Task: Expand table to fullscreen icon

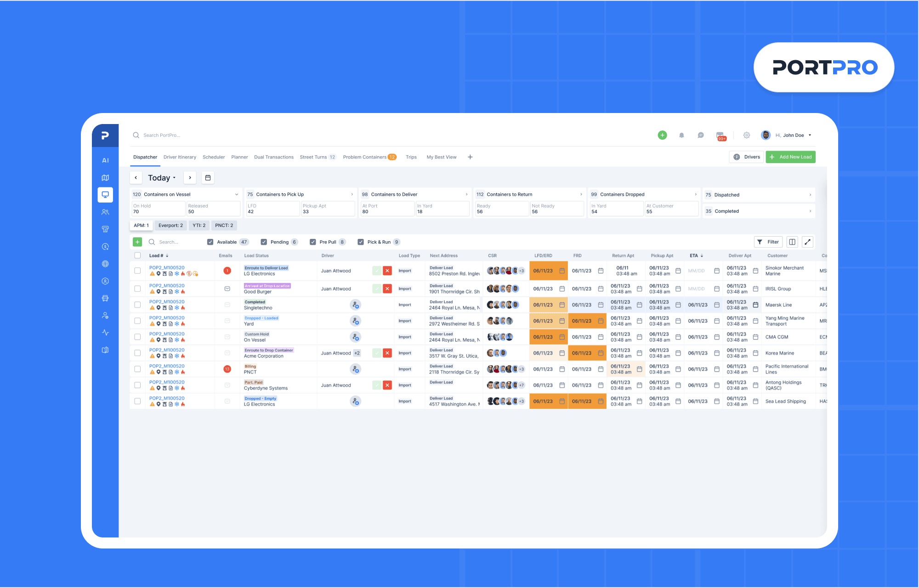Action: click(807, 242)
